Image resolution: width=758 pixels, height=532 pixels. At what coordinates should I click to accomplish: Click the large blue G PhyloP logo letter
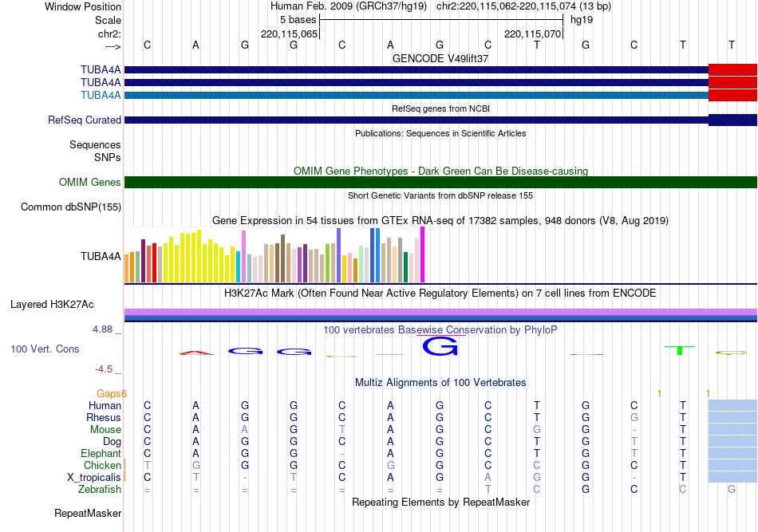[440, 346]
